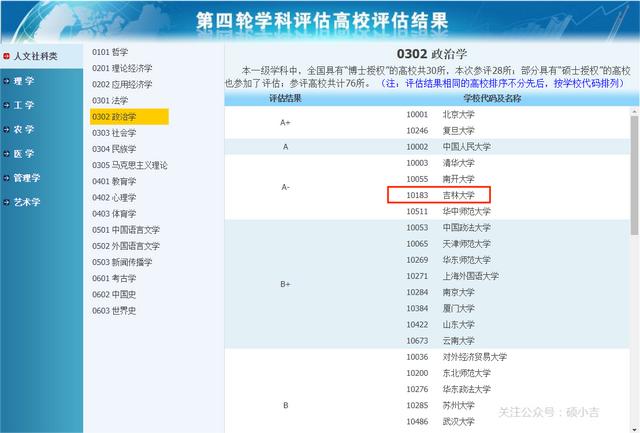Screen dimensions: 640x433
Task: Open the 医学 category
Action: pos(24,153)
